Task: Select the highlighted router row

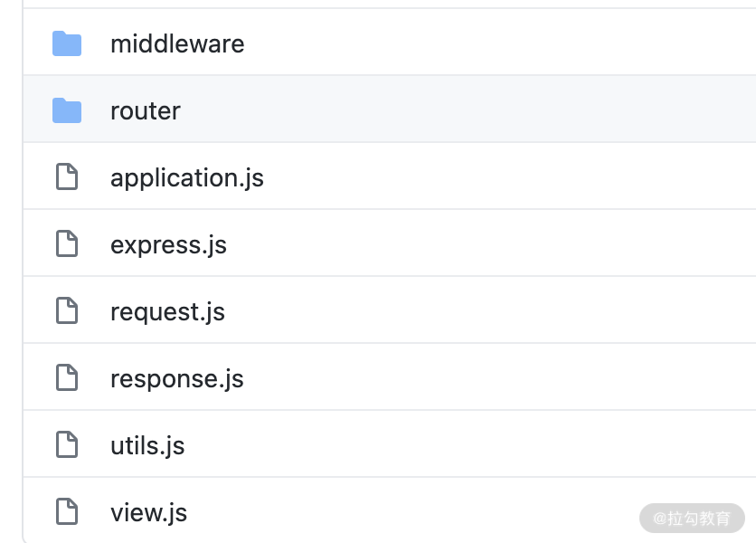Action: coord(390,110)
